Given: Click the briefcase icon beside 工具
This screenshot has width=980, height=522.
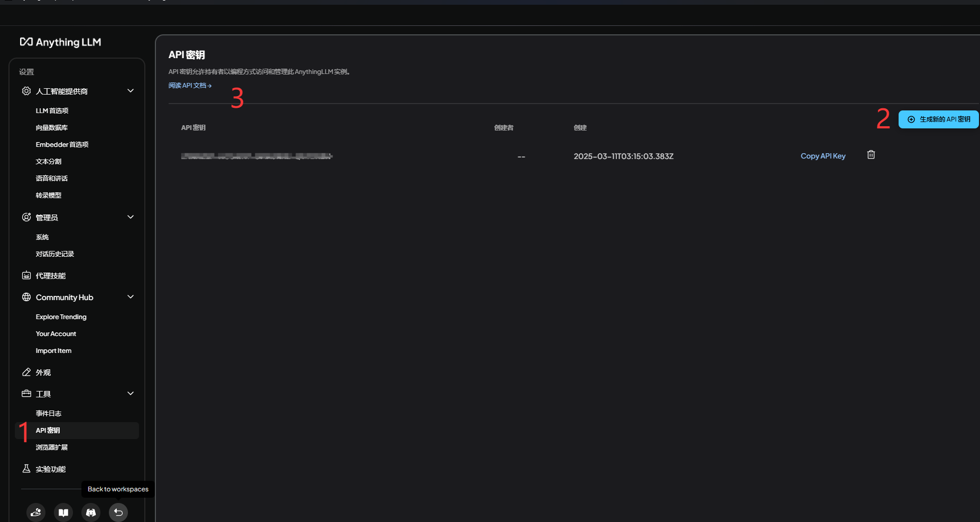Looking at the screenshot, I should click(x=26, y=394).
